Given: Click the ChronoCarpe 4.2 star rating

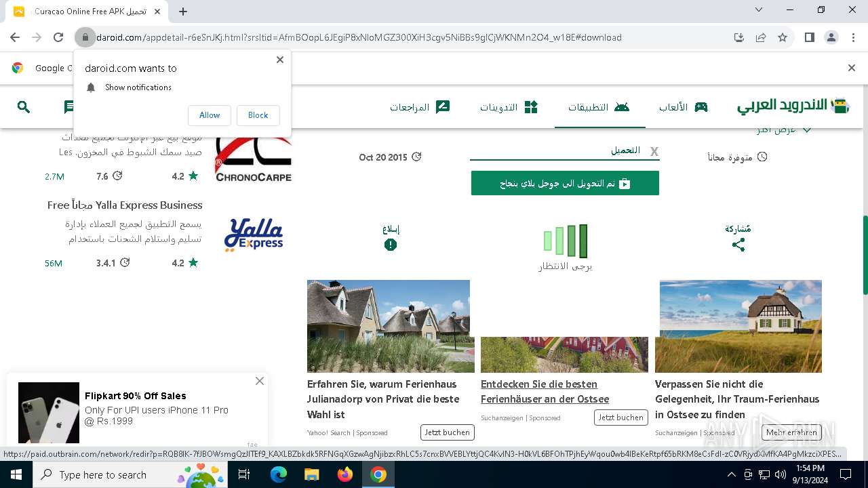Looking at the screenshot, I should tap(185, 176).
